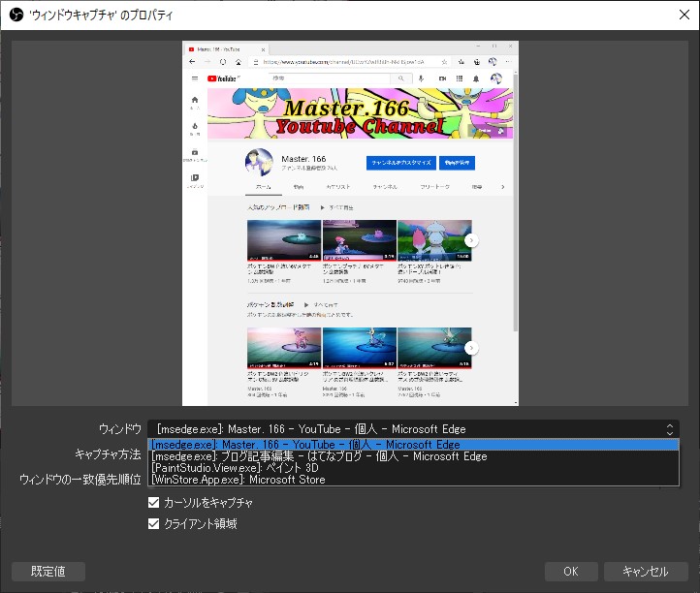Click the YouTube home icon in the preview sidebar
The image size is (700, 593).
(195, 100)
